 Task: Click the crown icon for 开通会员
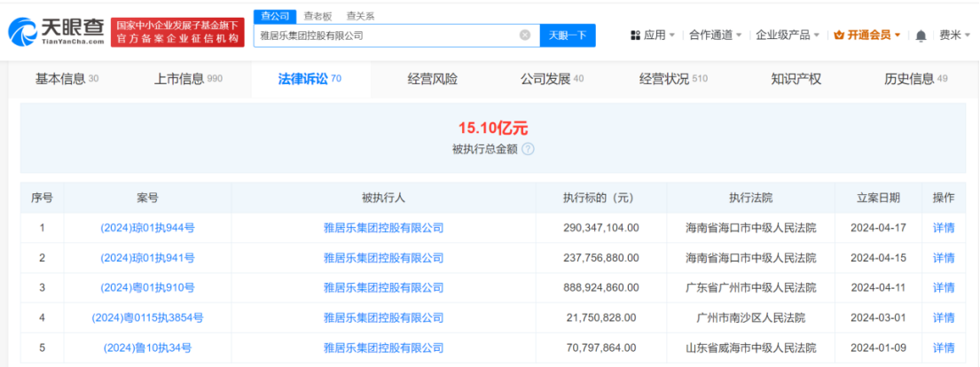[839, 35]
